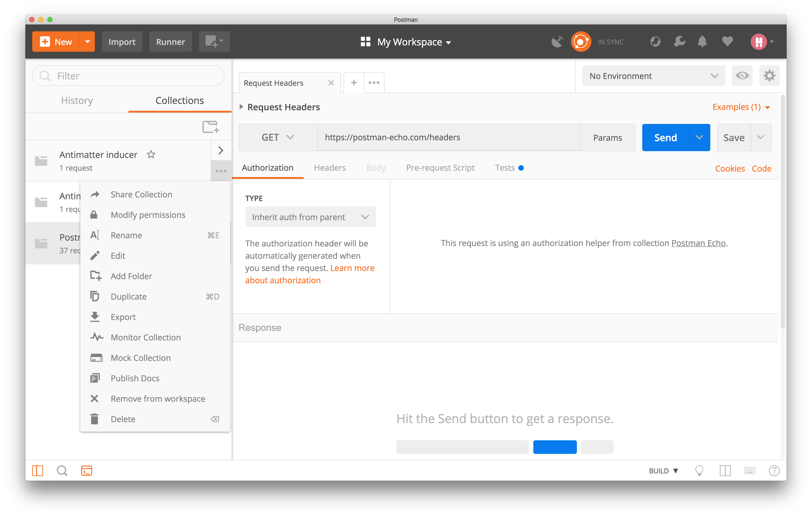Create a new collection folder icon
Viewport: 812px width, 517px height.
[210, 127]
